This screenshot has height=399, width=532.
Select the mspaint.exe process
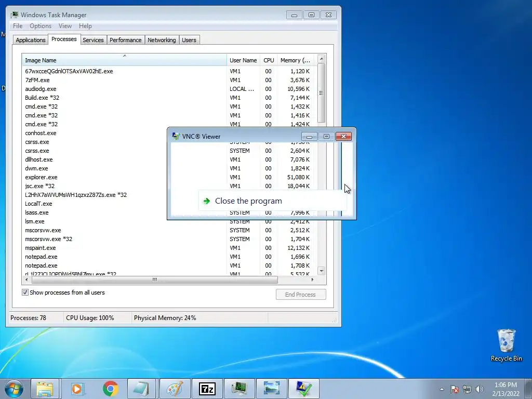(41, 248)
